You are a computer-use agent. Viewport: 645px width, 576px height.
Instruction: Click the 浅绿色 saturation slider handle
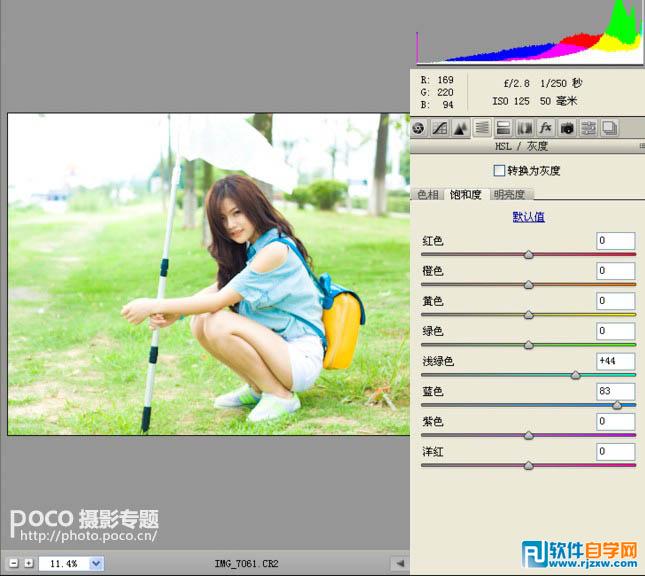575,375
